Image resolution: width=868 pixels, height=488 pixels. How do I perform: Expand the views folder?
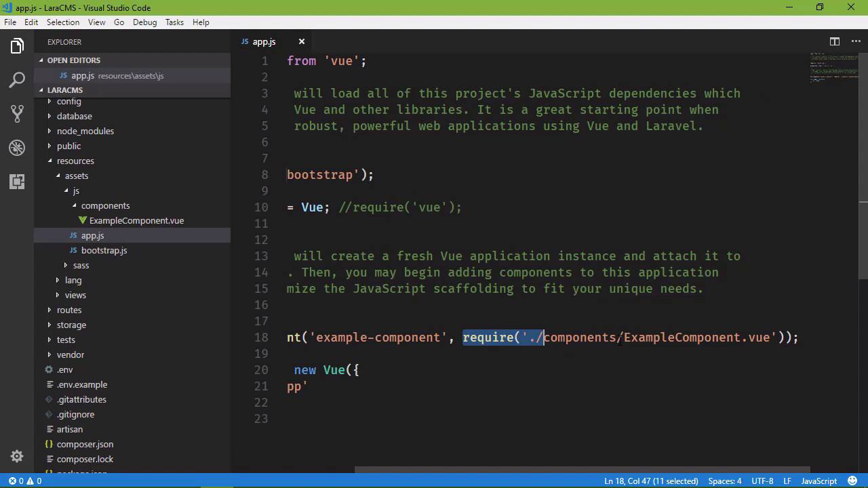[x=132, y=295]
